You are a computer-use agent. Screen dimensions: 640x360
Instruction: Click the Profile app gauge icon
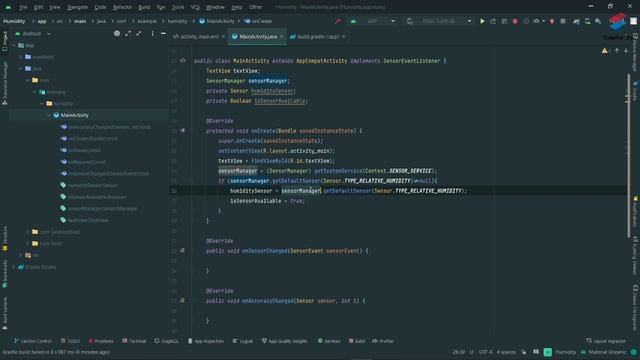pos(536,21)
